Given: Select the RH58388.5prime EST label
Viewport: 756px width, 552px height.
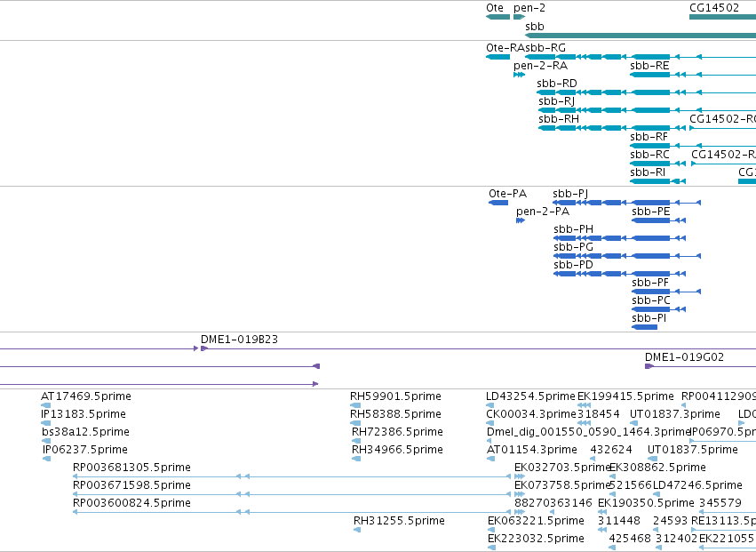Looking at the screenshot, I should coord(395,414).
